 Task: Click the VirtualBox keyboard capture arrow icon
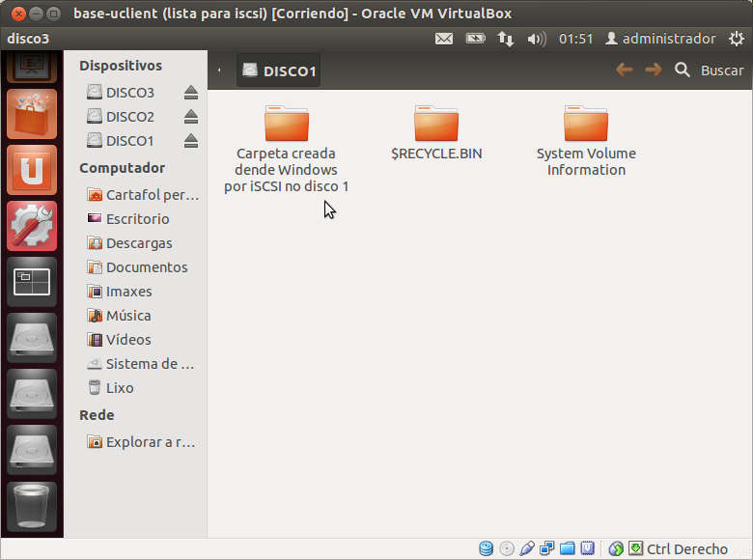click(636, 548)
